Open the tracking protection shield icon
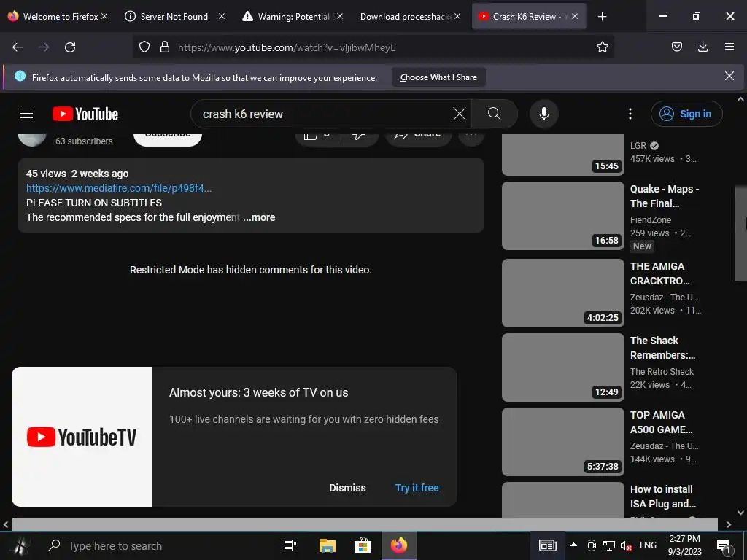The height and width of the screenshot is (560, 747). click(x=144, y=47)
